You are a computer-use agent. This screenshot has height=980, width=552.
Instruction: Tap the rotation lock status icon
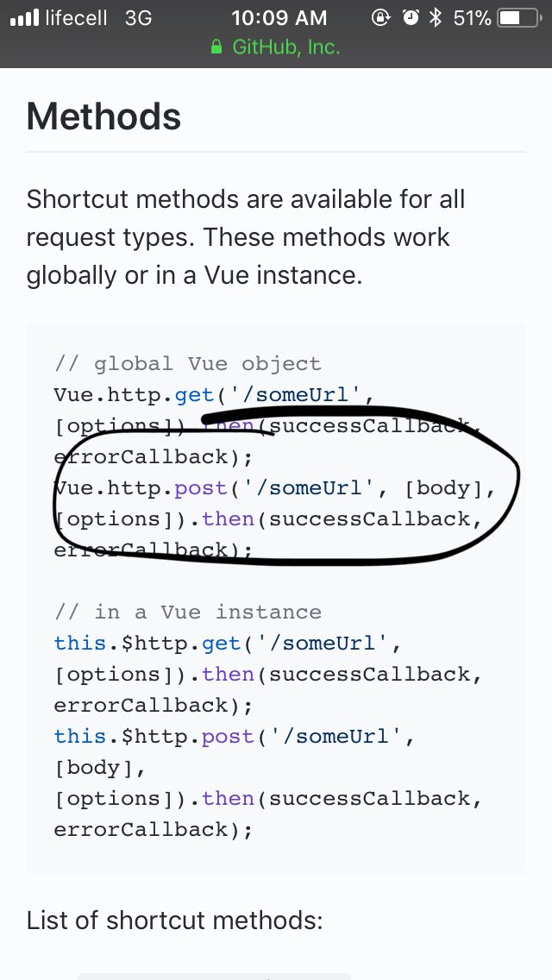[380, 17]
